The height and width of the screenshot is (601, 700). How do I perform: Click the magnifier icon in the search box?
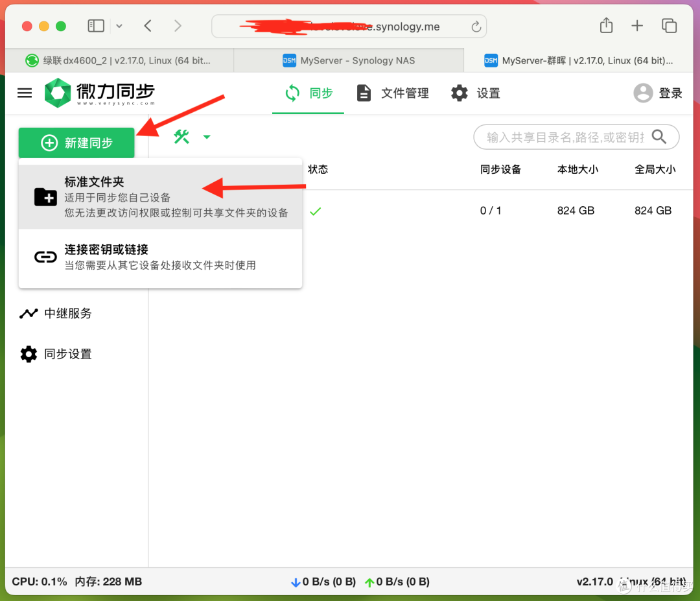tap(659, 137)
